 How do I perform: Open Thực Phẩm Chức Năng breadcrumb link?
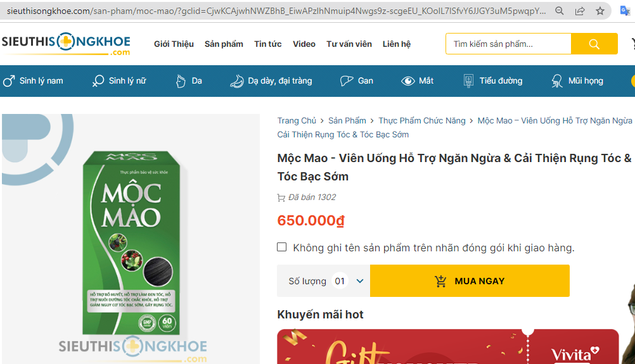421,120
